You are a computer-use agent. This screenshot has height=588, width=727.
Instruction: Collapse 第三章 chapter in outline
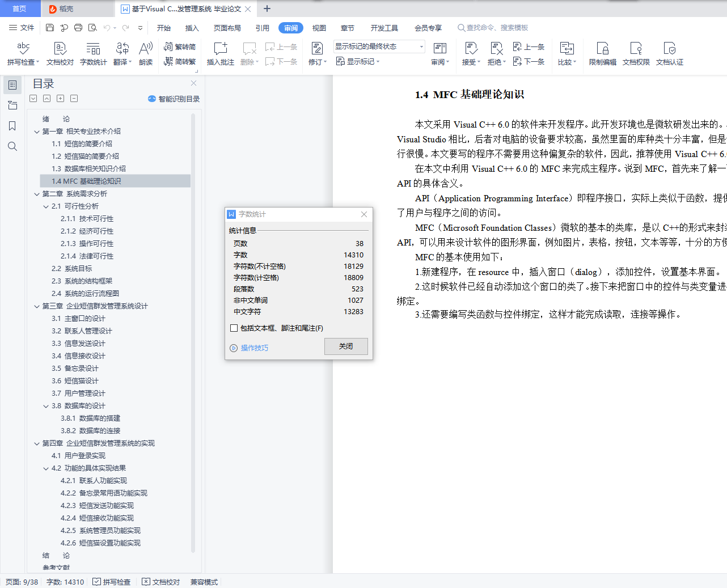(x=37, y=306)
